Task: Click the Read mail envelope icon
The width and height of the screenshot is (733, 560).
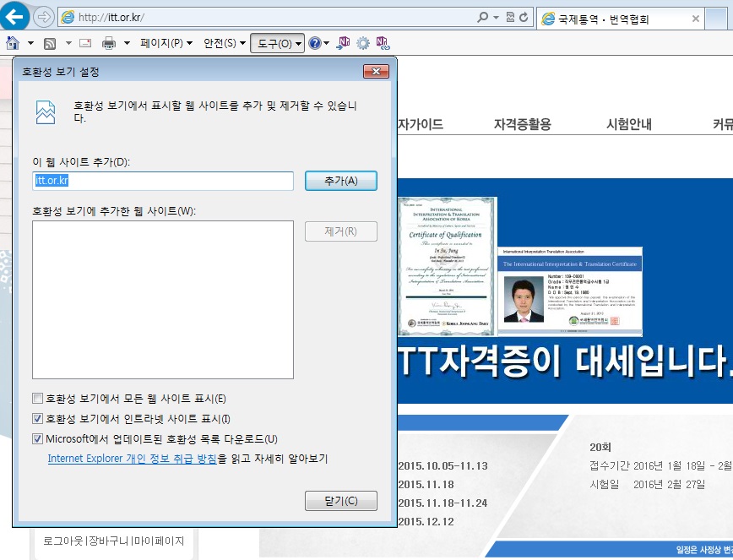Action: (x=85, y=43)
